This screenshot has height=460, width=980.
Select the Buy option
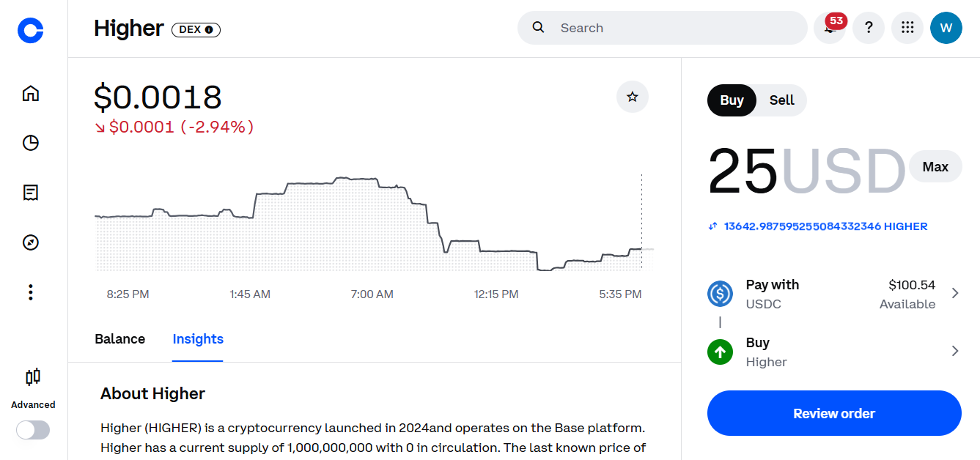point(732,100)
